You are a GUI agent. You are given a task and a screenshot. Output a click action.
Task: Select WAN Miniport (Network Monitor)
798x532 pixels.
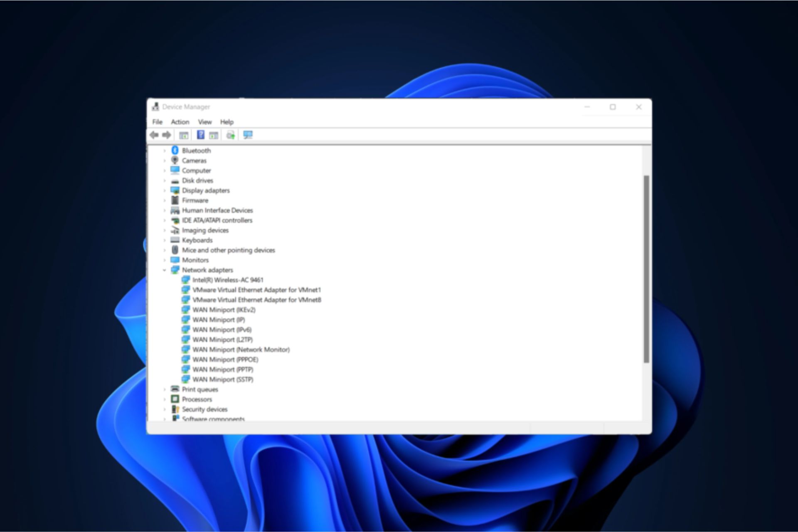point(241,350)
